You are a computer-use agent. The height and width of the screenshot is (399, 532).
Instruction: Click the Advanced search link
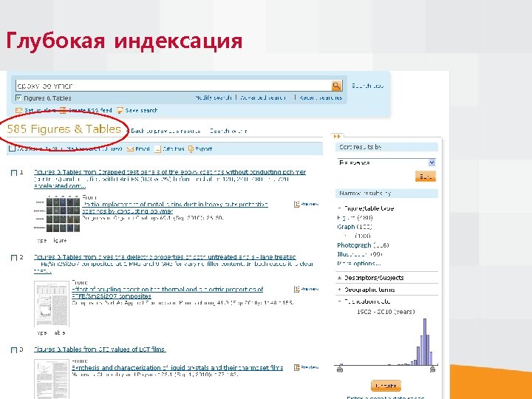(263, 98)
